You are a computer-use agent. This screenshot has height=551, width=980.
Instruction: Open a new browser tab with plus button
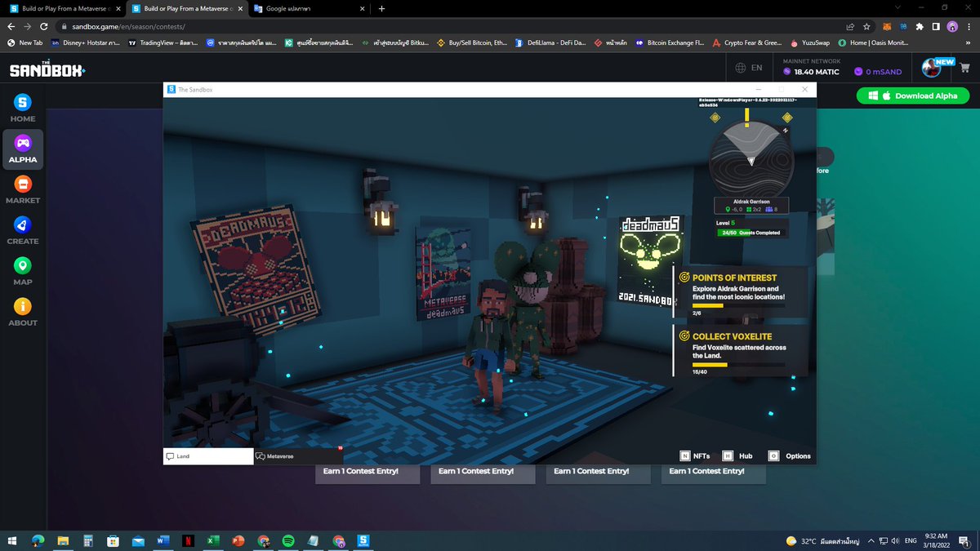click(381, 8)
